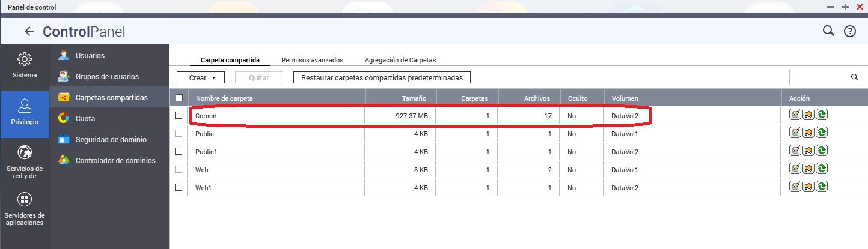This screenshot has width=868, height=249.
Task: Check the Web1 folder row checkbox
Action: 179,187
